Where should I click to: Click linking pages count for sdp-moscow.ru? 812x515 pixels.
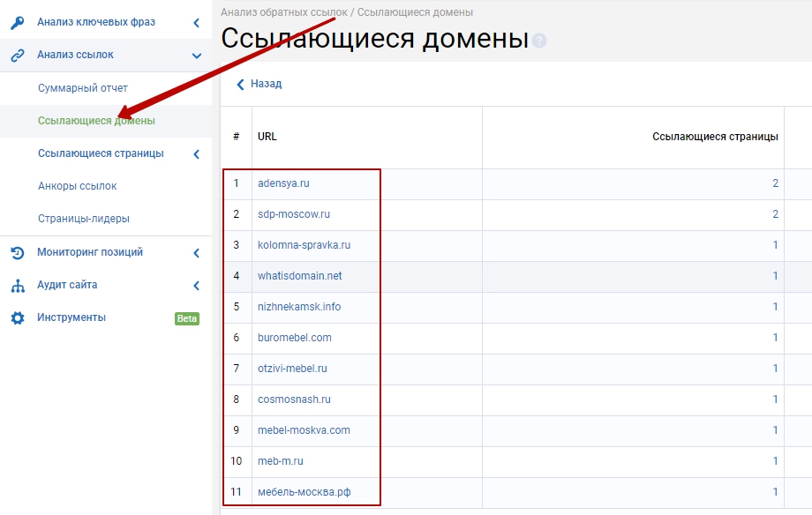[x=775, y=214]
